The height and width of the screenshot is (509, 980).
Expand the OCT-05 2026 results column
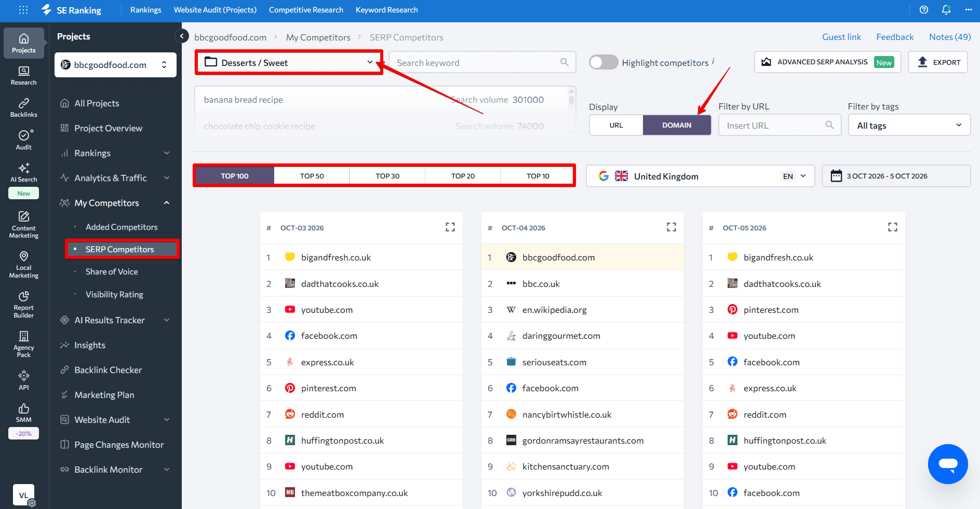[893, 227]
